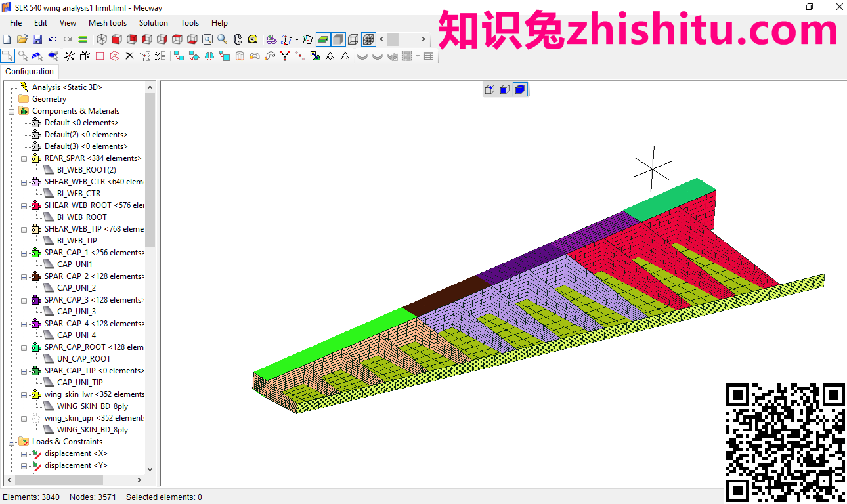Collapse the SHEAR_WEB_ROOT tree node
The height and width of the screenshot is (504, 847).
click(x=24, y=205)
